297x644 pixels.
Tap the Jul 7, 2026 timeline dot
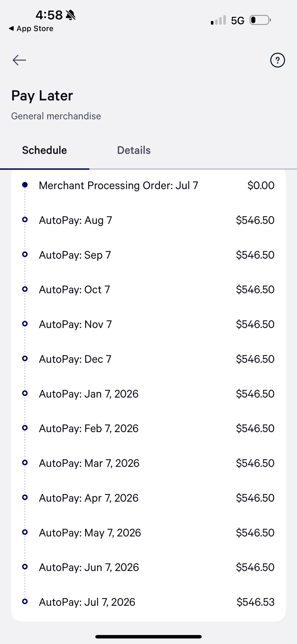coord(25,601)
